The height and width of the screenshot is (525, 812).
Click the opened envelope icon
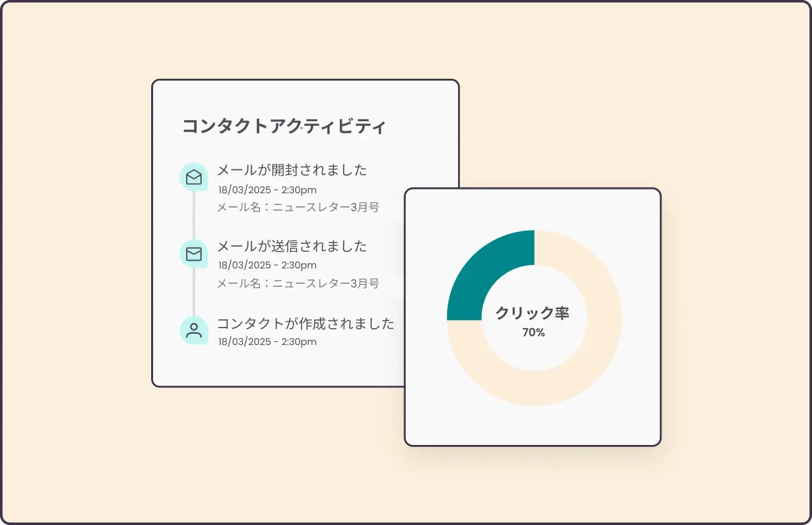coord(194,177)
